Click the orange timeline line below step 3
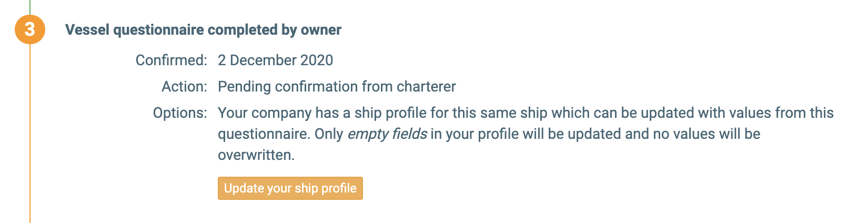This screenshot has width=868, height=223. click(x=30, y=131)
